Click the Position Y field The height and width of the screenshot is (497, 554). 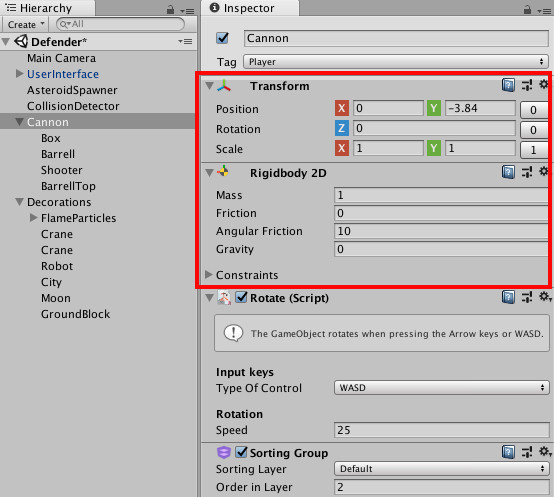pyautogui.click(x=480, y=108)
